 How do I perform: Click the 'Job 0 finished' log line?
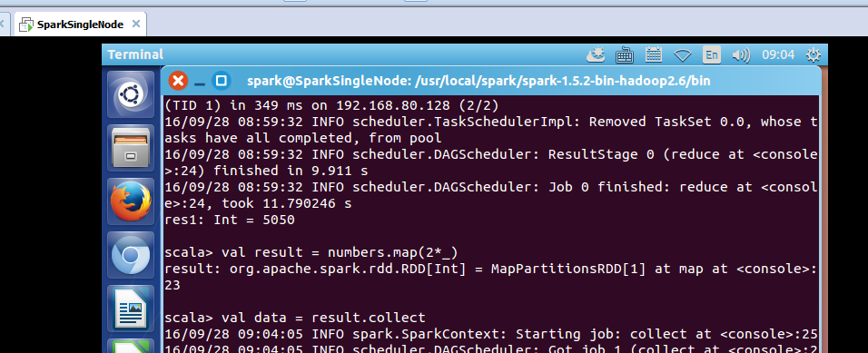click(x=490, y=195)
